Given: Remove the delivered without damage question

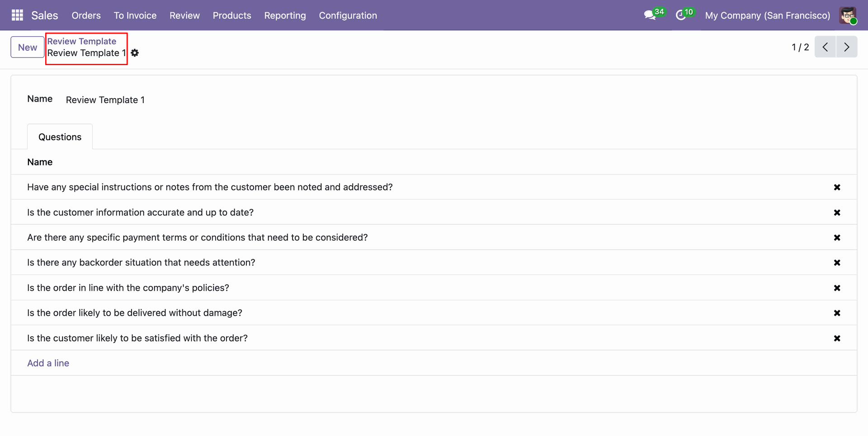Looking at the screenshot, I should click(837, 313).
